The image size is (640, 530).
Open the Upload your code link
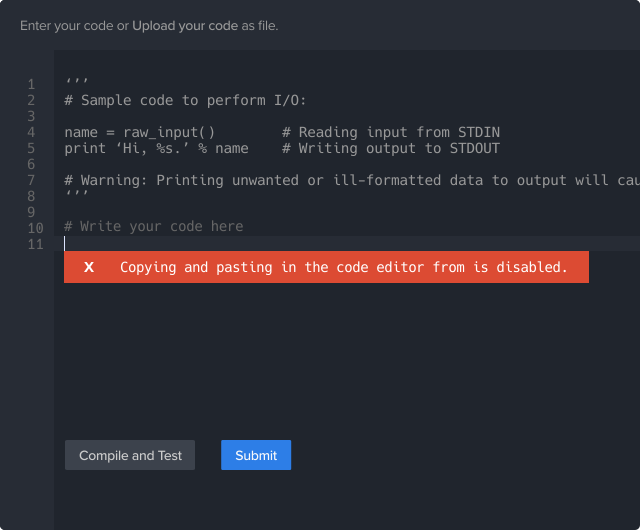pos(183,26)
